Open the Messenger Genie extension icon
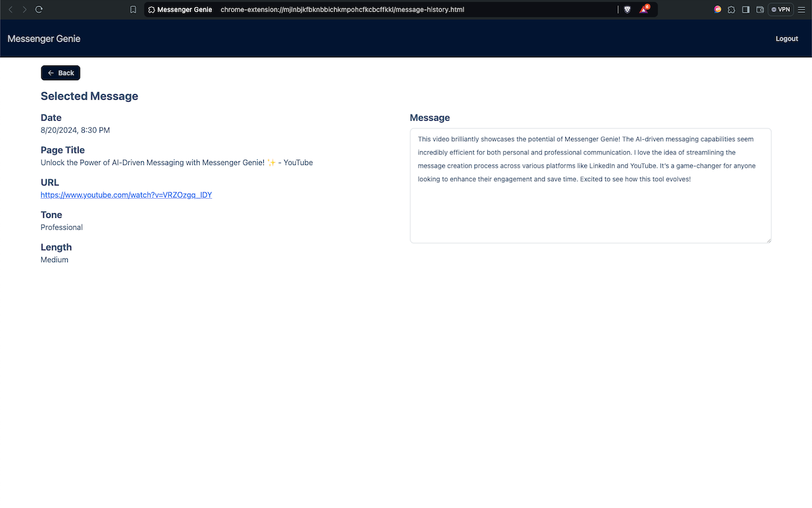 tap(717, 10)
